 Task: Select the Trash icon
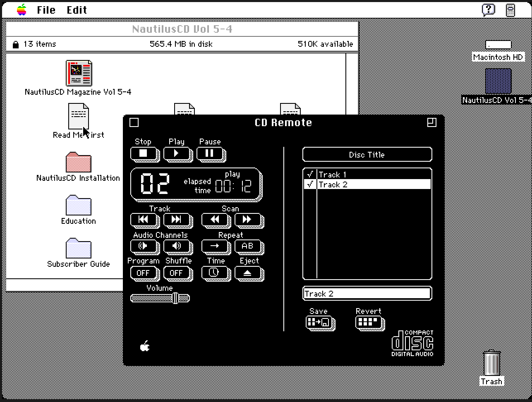point(492,364)
